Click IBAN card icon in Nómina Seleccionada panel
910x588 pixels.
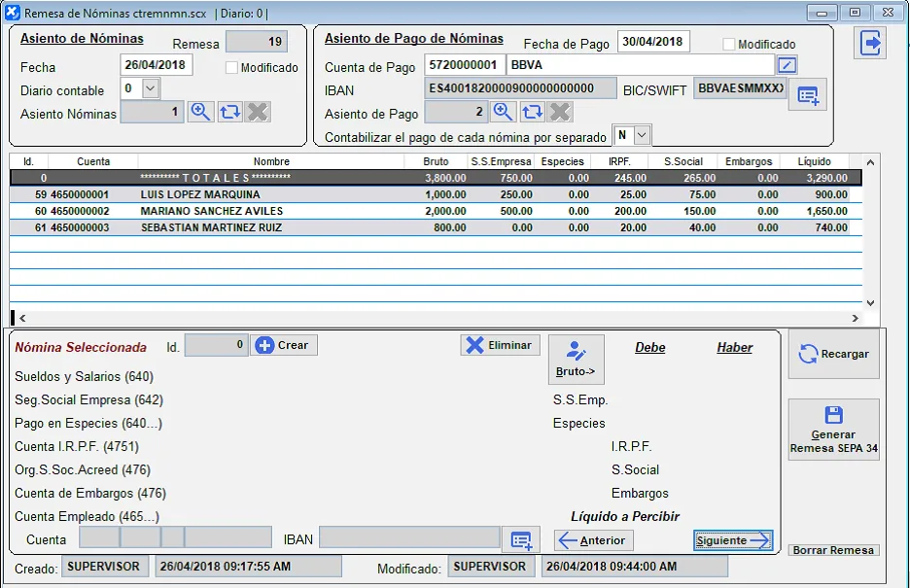(520, 539)
